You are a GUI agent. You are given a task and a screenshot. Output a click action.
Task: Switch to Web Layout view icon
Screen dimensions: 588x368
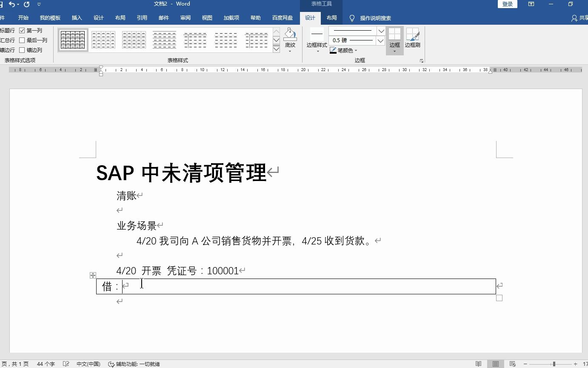(x=513, y=364)
